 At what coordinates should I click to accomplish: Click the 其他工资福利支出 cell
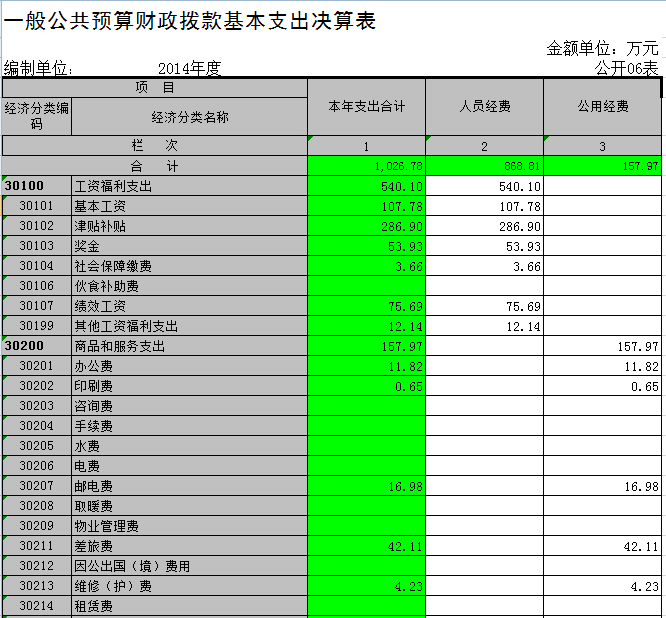(189, 326)
